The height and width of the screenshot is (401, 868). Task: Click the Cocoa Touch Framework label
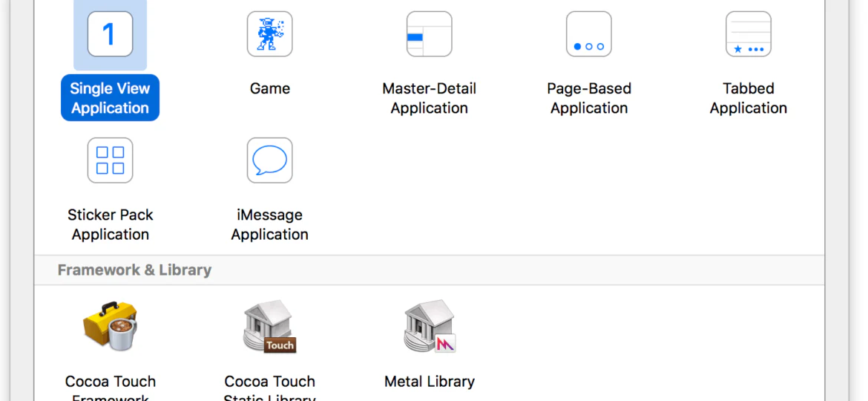pos(110,388)
